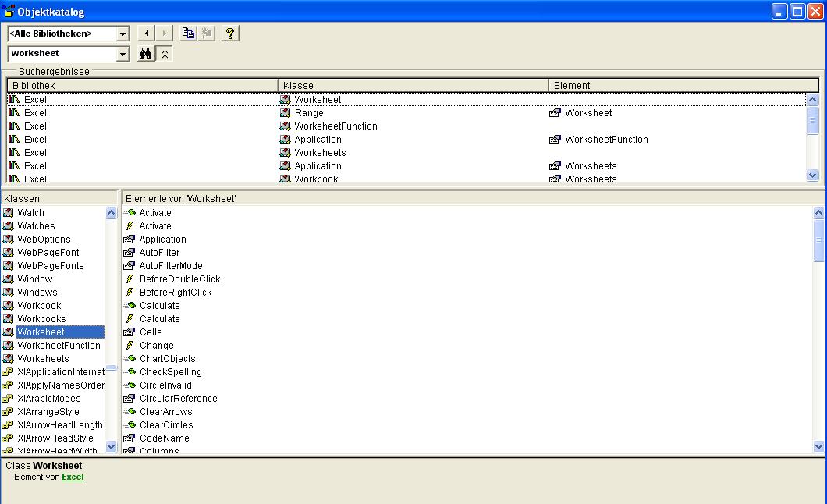Click the down arrow of the search results scrollbar
The height and width of the screenshot is (504, 827).
click(812, 175)
